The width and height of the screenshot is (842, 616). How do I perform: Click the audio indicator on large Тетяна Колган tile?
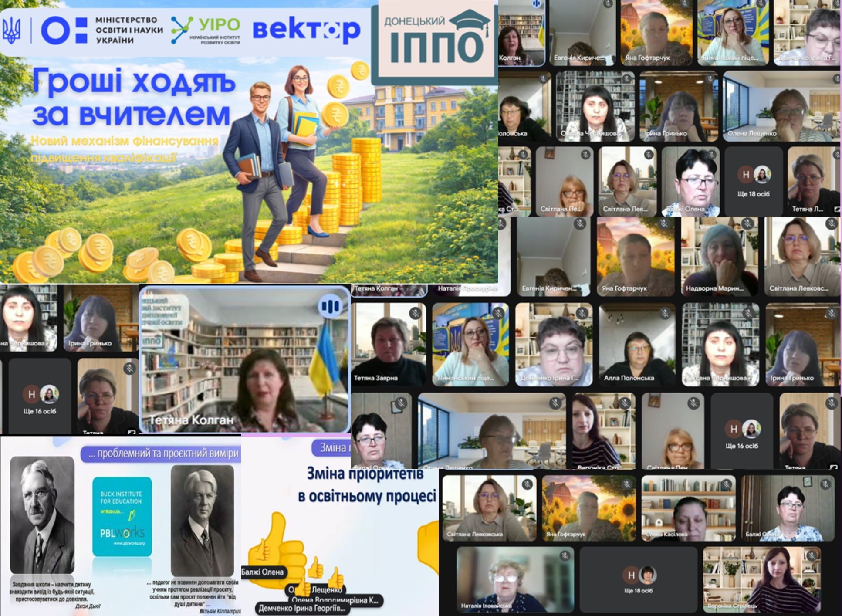pos(330,306)
